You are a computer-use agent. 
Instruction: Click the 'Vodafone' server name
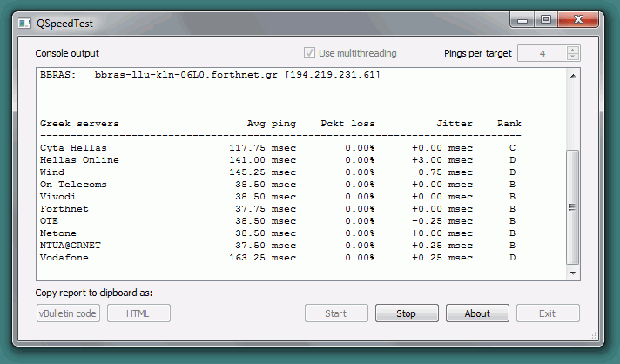(x=64, y=258)
